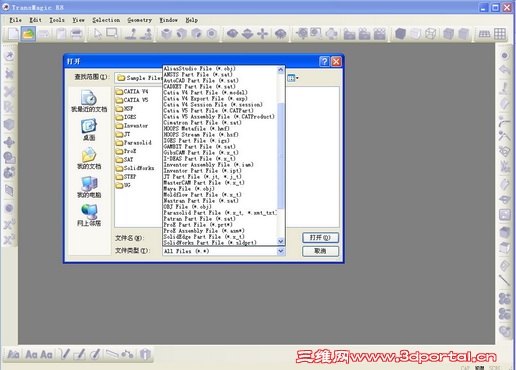Open My Documents shortcut in dialog
This screenshot has height=370, width=516.
89,158
